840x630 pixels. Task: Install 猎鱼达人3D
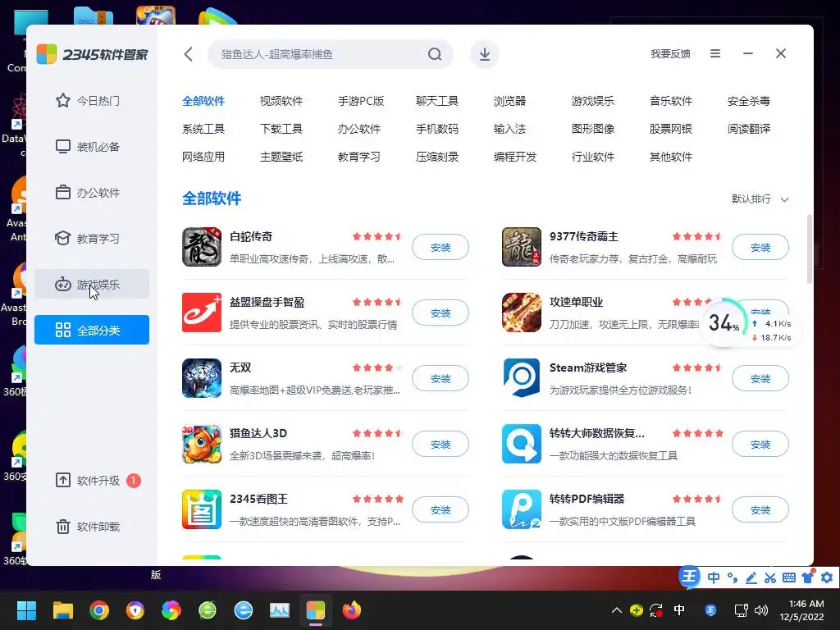tap(441, 444)
